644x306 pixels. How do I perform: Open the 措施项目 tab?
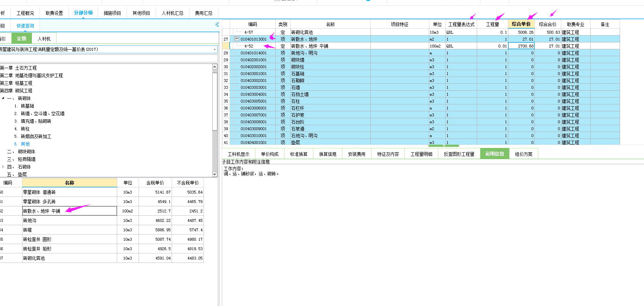(x=112, y=13)
